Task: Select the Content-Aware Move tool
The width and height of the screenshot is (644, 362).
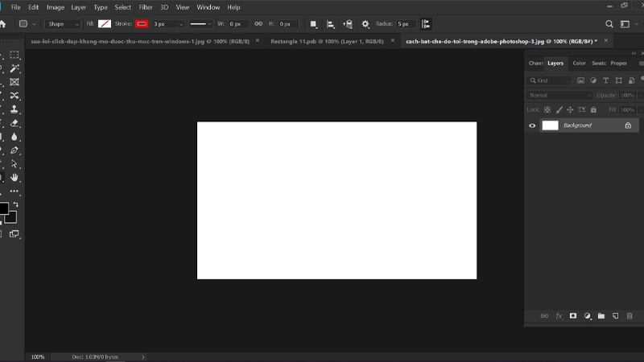Action: pos(14,96)
